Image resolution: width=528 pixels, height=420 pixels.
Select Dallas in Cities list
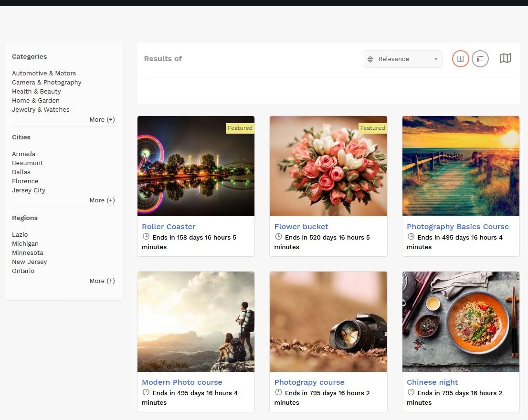pos(21,172)
